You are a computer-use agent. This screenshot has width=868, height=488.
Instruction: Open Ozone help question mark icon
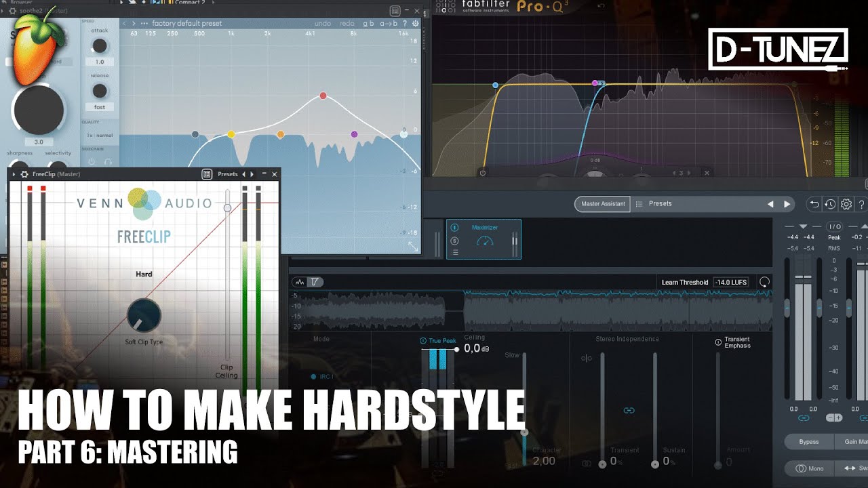pos(861,204)
